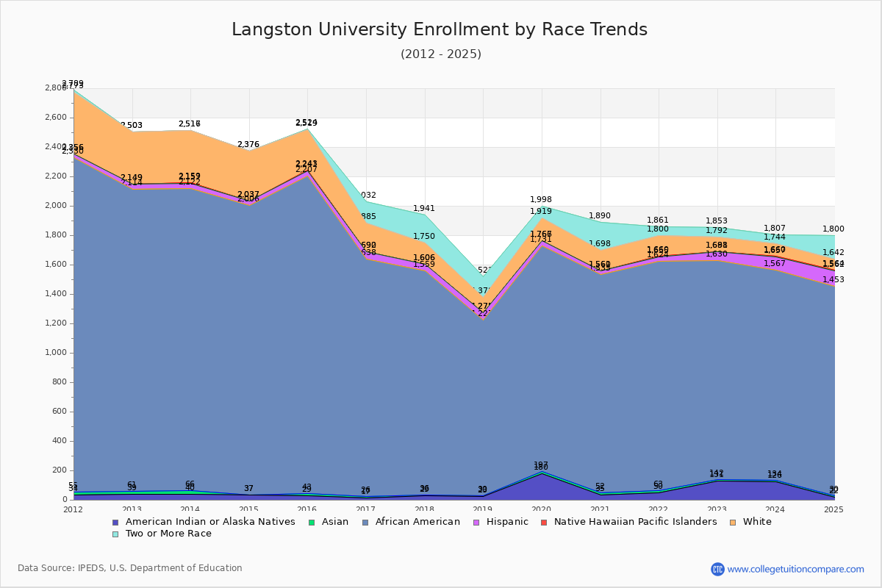Click the 2,000 y-axis label

[x=56, y=206]
